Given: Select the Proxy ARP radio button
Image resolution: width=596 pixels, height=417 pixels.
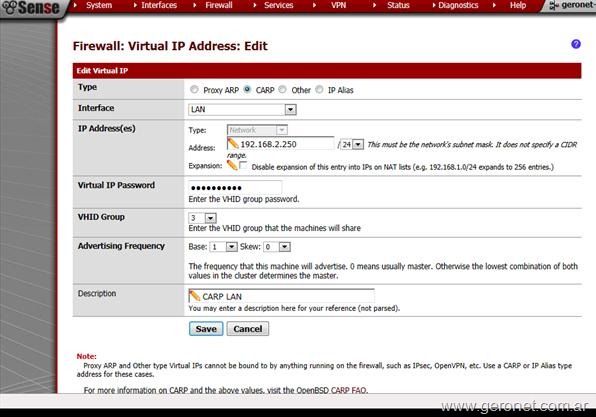Looking at the screenshot, I should click(x=194, y=89).
